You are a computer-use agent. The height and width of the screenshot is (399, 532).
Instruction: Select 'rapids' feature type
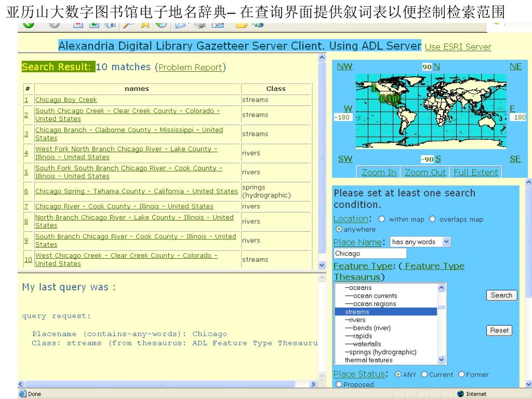click(358, 336)
